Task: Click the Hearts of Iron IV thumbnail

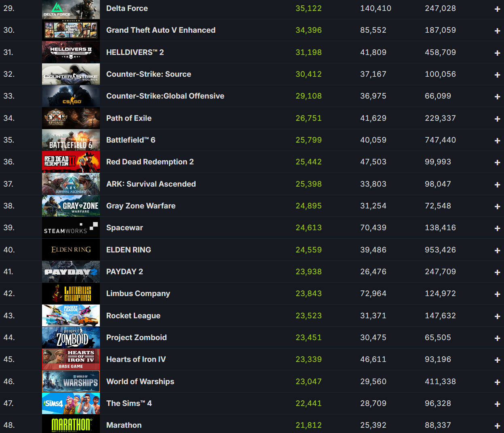Action: click(71, 359)
